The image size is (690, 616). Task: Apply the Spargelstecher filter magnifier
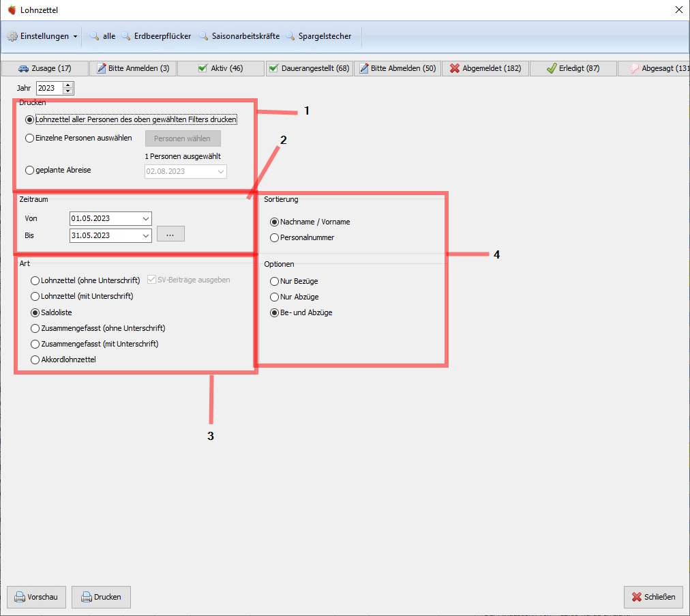click(x=290, y=36)
